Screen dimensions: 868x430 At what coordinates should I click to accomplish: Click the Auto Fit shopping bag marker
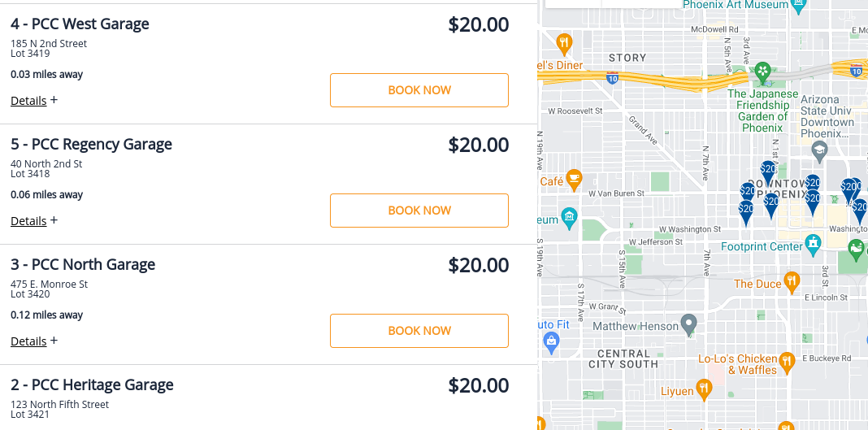(551, 341)
